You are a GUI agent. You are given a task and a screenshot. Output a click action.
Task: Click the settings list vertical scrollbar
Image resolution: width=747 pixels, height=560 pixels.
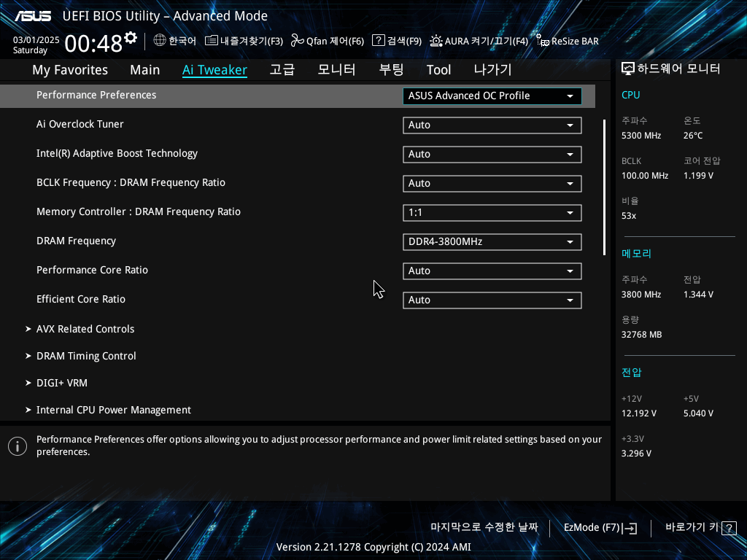coord(604,187)
